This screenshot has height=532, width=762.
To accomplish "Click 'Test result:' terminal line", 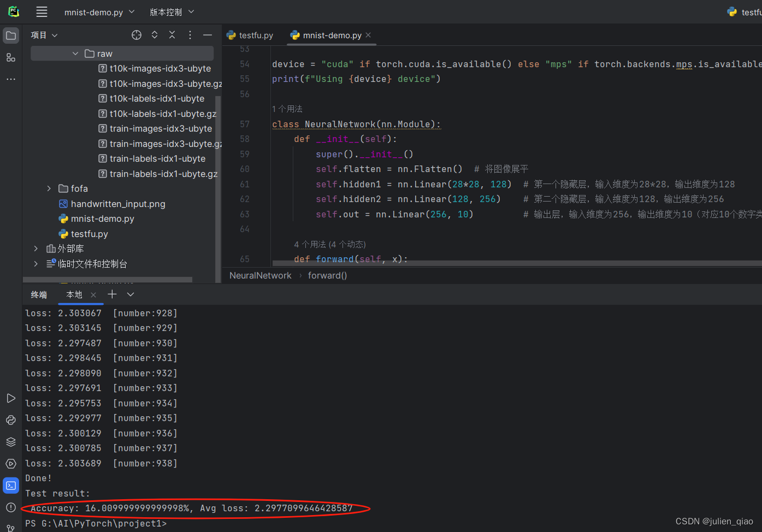I will [57, 493].
